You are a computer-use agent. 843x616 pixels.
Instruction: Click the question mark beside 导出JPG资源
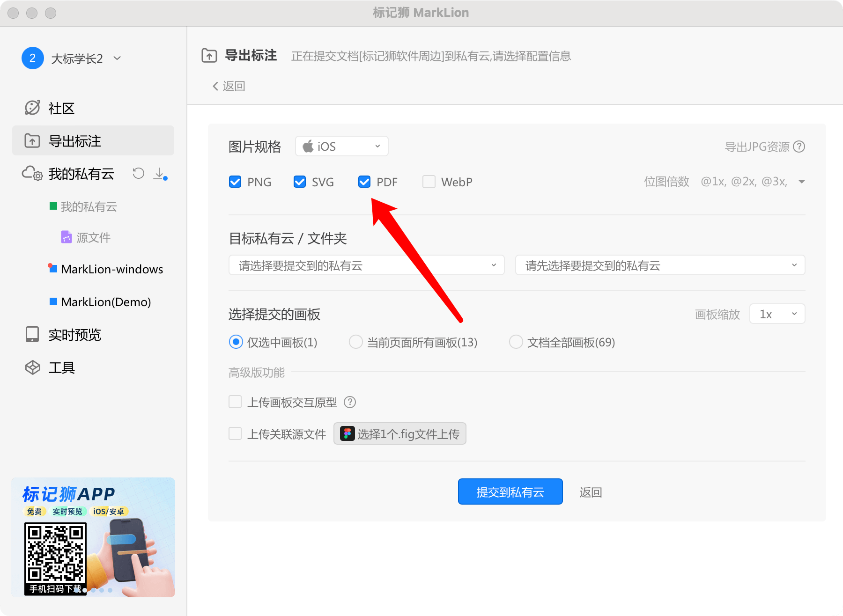(x=799, y=147)
